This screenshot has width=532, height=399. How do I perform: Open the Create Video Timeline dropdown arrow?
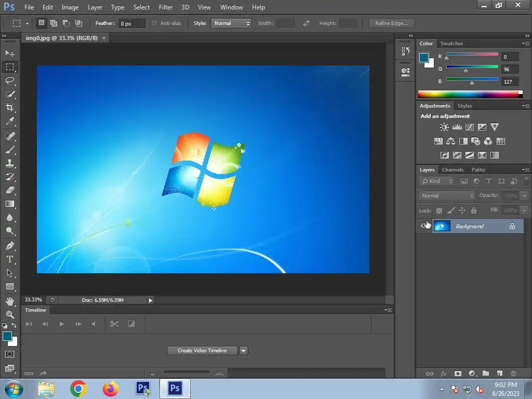click(x=244, y=351)
